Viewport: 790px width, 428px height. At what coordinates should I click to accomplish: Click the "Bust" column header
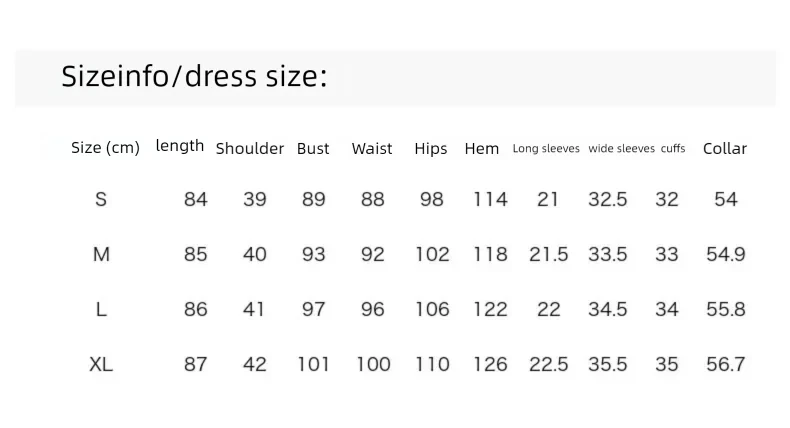(313, 148)
